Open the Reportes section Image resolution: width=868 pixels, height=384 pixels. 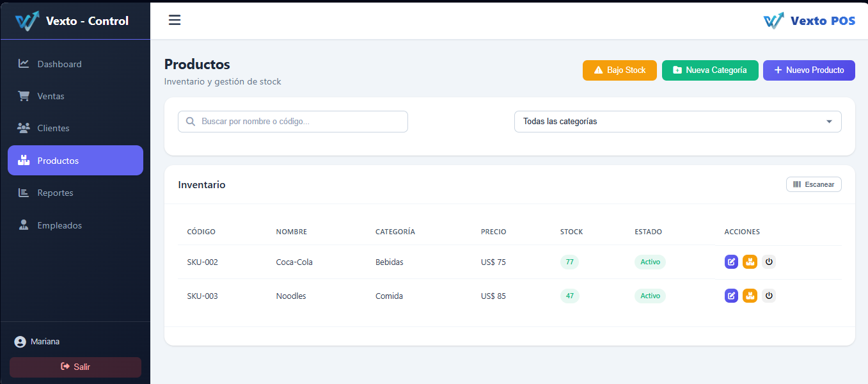[75, 193]
